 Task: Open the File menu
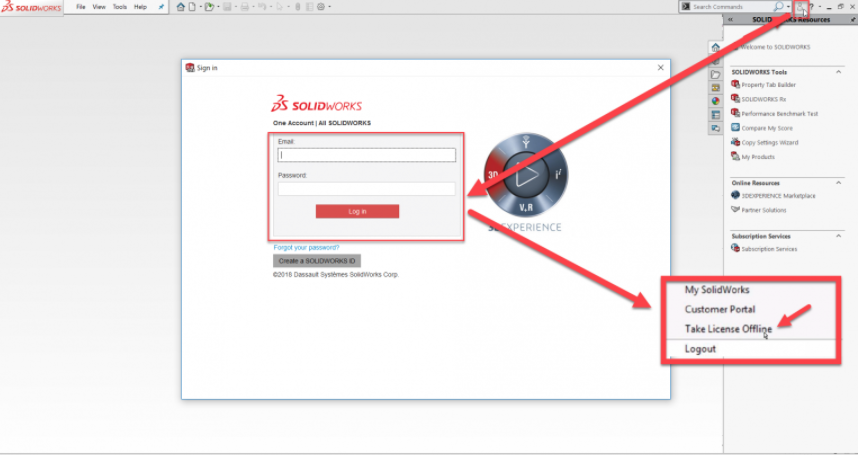81,7
